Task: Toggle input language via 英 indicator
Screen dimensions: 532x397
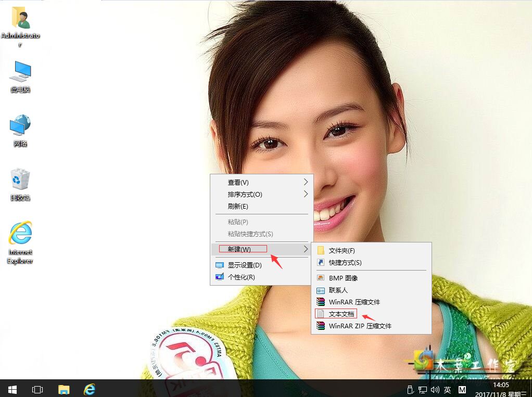Action: [448, 389]
